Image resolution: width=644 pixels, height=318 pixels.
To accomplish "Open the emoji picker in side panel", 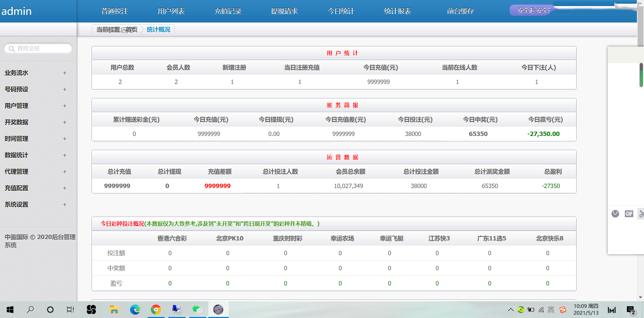I will [615, 214].
